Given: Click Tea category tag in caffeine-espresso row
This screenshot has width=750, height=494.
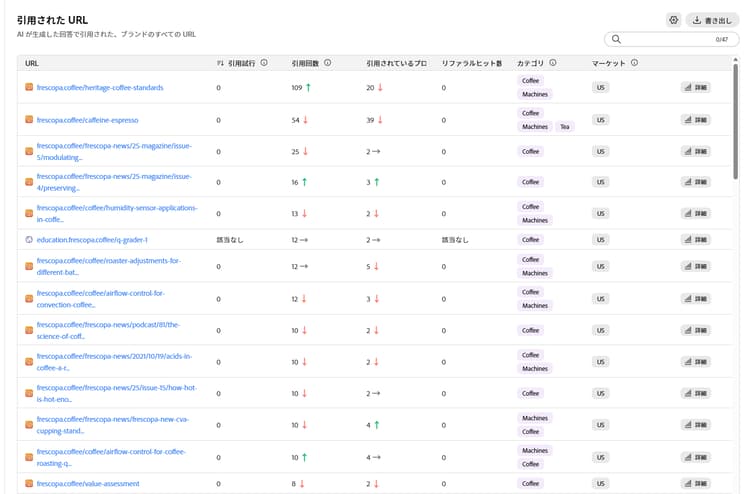Looking at the screenshot, I should pos(565,127).
